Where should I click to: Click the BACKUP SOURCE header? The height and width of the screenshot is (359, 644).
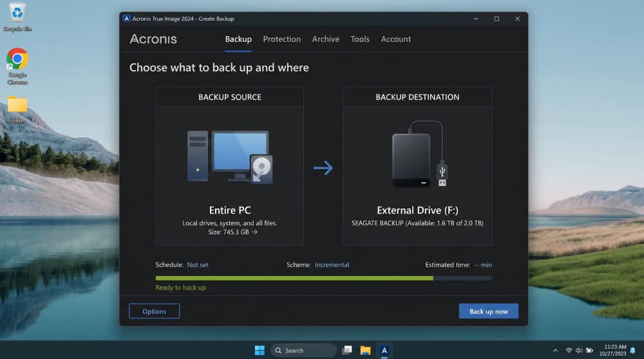(230, 97)
